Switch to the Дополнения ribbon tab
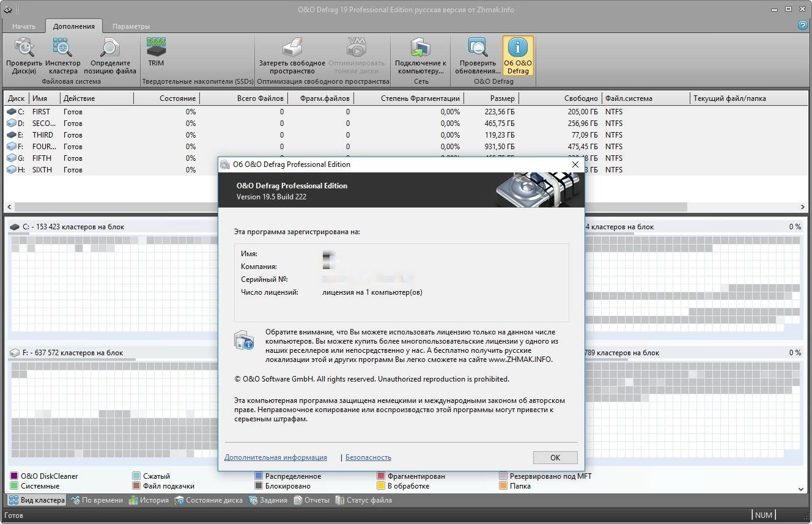This screenshot has width=812, height=524. tap(74, 26)
